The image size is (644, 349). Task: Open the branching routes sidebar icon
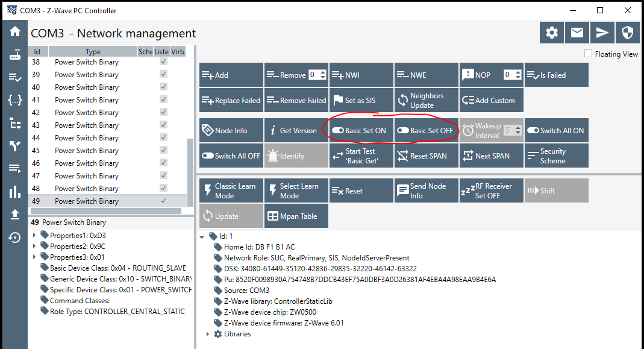click(x=15, y=145)
